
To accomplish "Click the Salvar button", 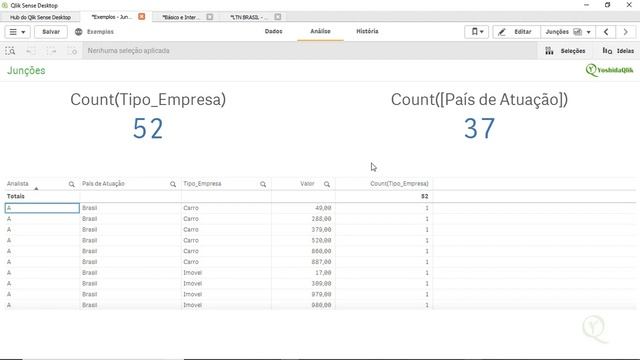I will 51,32.
